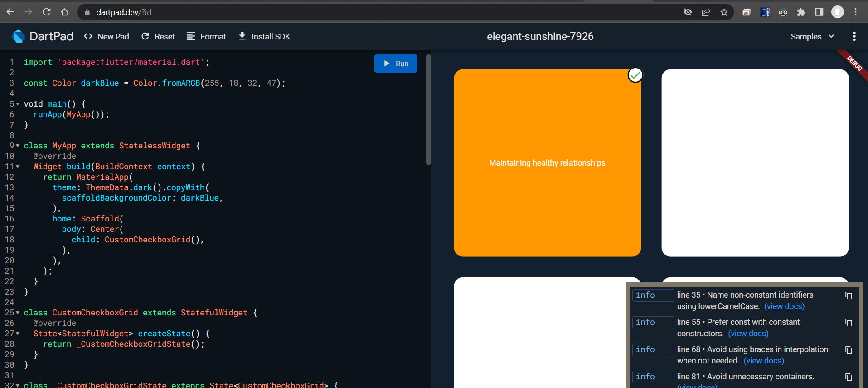Click the import statement on line 1
Viewport: 868px width, 388px height.
click(x=116, y=62)
